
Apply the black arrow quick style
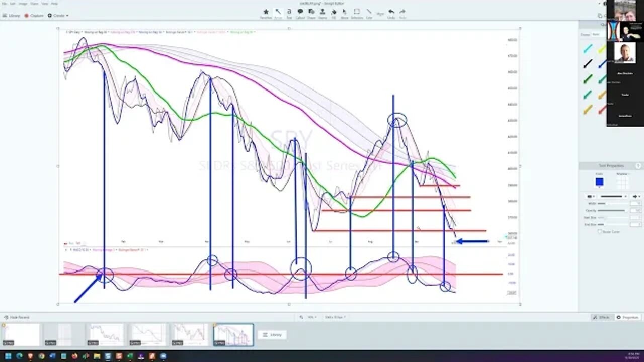pos(588,64)
